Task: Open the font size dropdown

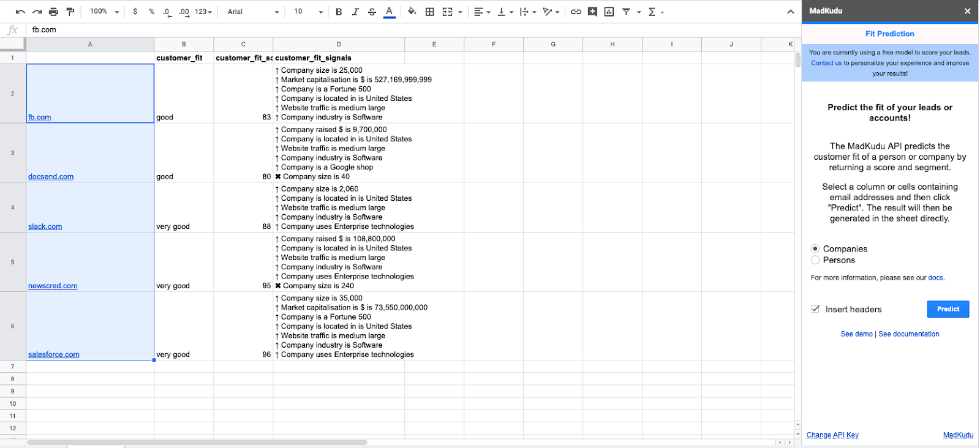Action: point(307,12)
